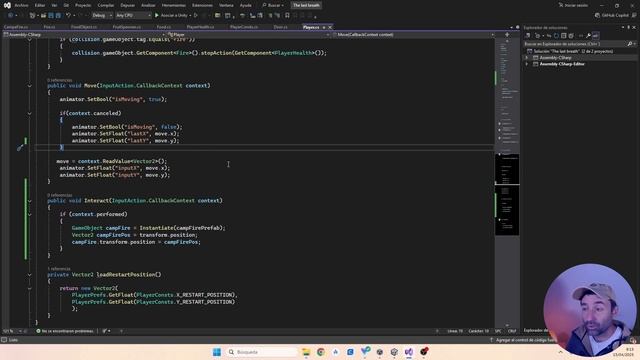Open the Compilar menu
The image size is (640, 360).
point(106,5)
